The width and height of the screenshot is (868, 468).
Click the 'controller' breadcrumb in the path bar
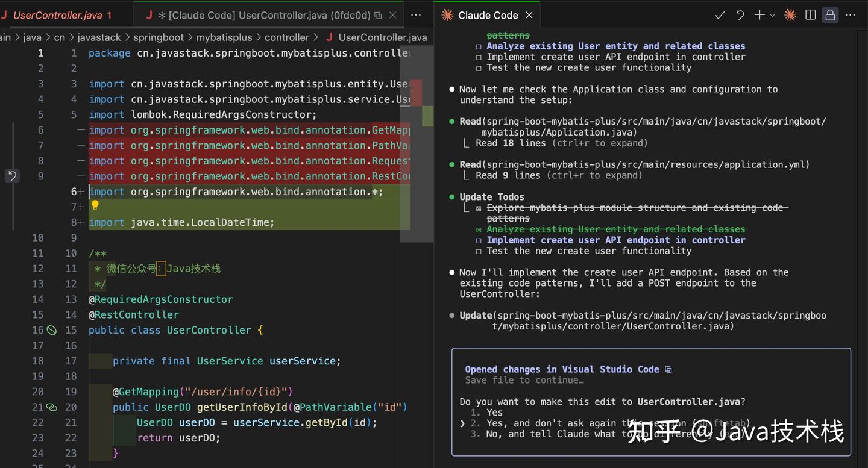click(x=287, y=37)
